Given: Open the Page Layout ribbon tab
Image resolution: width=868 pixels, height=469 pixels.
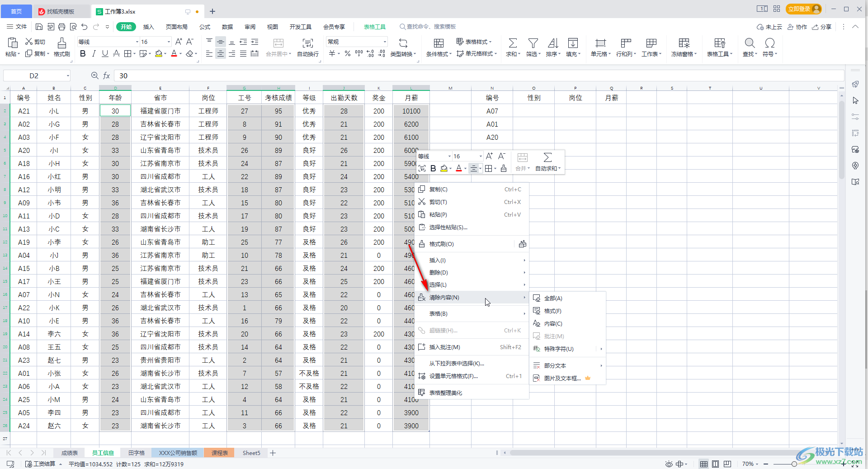Looking at the screenshot, I should click(176, 27).
